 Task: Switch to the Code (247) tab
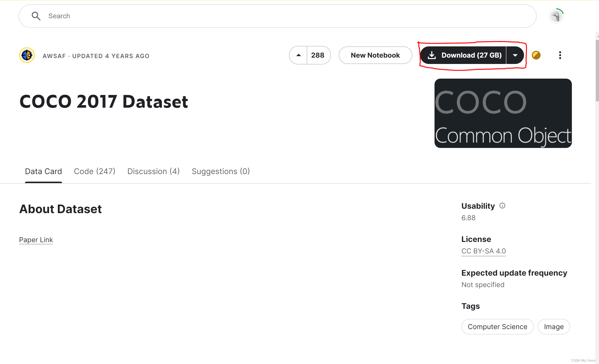pos(95,171)
